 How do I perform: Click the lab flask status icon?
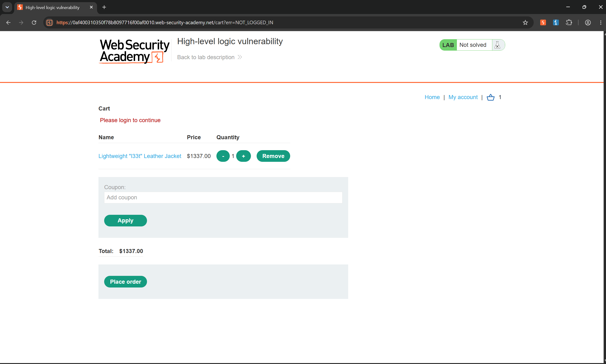pos(497,45)
